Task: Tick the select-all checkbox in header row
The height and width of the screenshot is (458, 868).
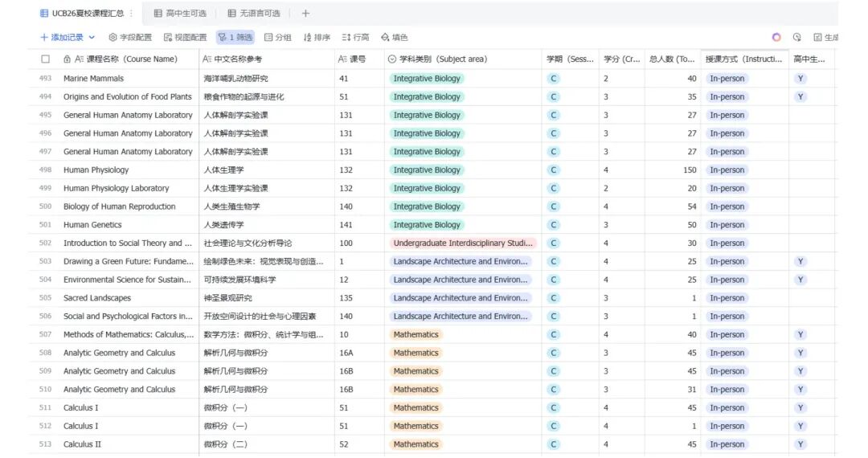Action: (46, 59)
